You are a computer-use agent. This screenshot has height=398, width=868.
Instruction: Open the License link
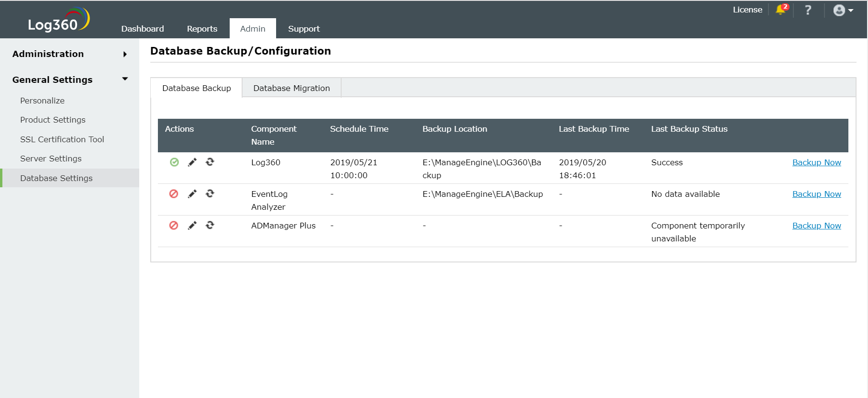pyautogui.click(x=747, y=10)
